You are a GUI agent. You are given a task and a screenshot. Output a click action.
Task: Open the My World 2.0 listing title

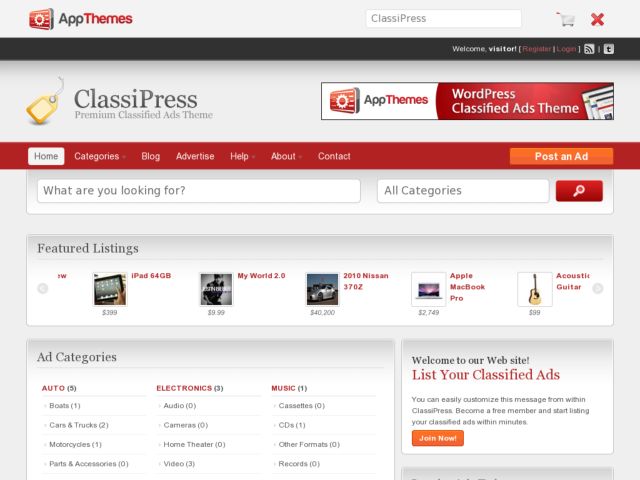tap(261, 276)
